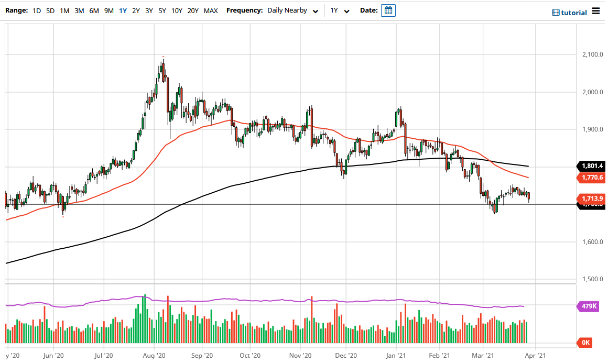
Task: Select the 1D range
Action: click(37, 11)
